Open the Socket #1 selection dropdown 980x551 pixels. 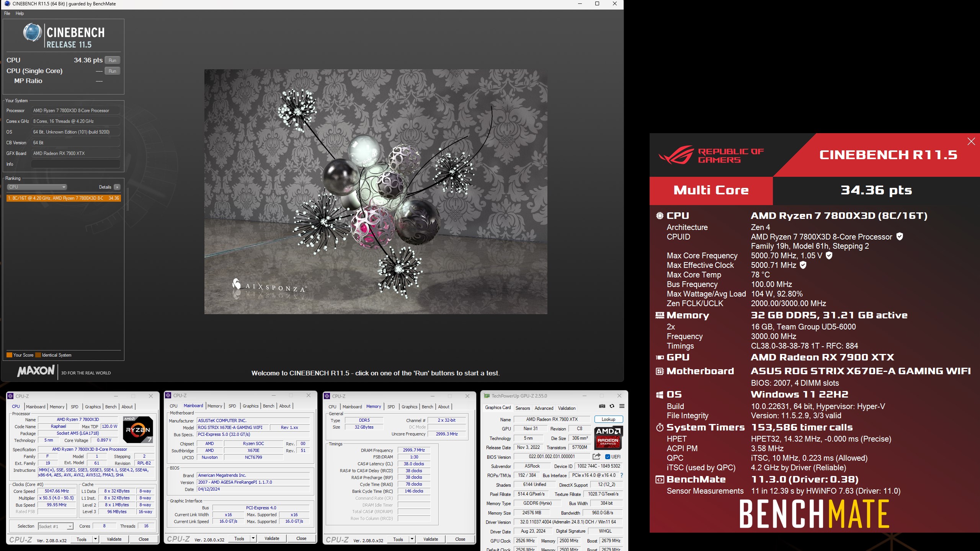56,527
